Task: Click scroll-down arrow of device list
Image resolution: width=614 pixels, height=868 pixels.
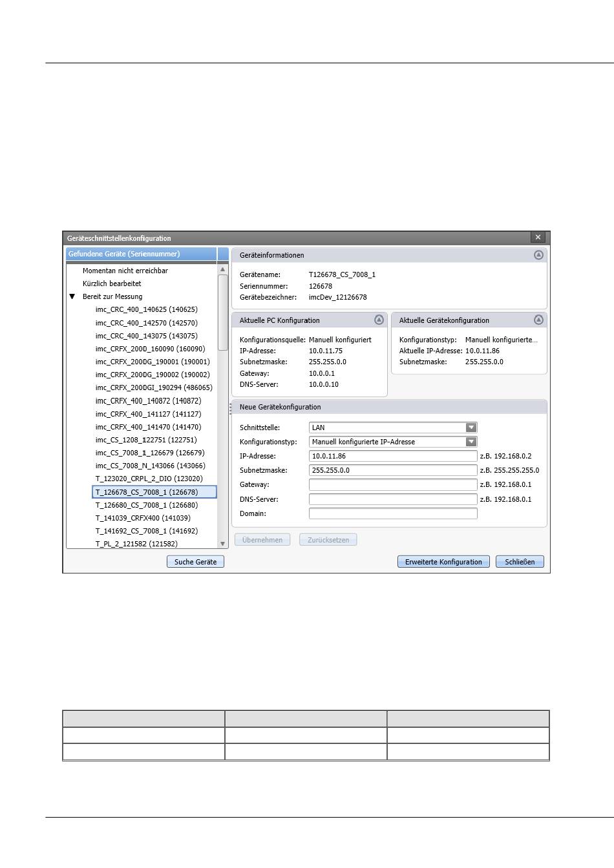Action: click(223, 544)
